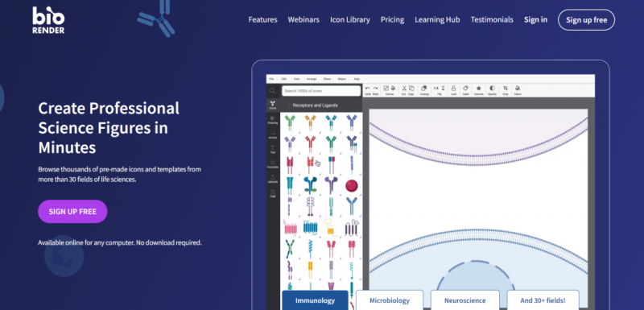Open the Arrange menu in editor
The width and height of the screenshot is (644, 310).
(312, 79)
